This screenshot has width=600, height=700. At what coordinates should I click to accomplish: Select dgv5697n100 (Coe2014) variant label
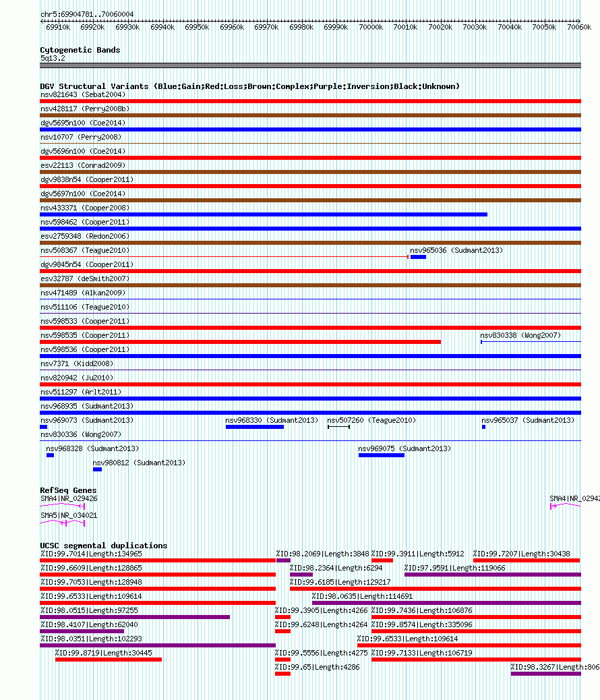[x=83, y=194]
